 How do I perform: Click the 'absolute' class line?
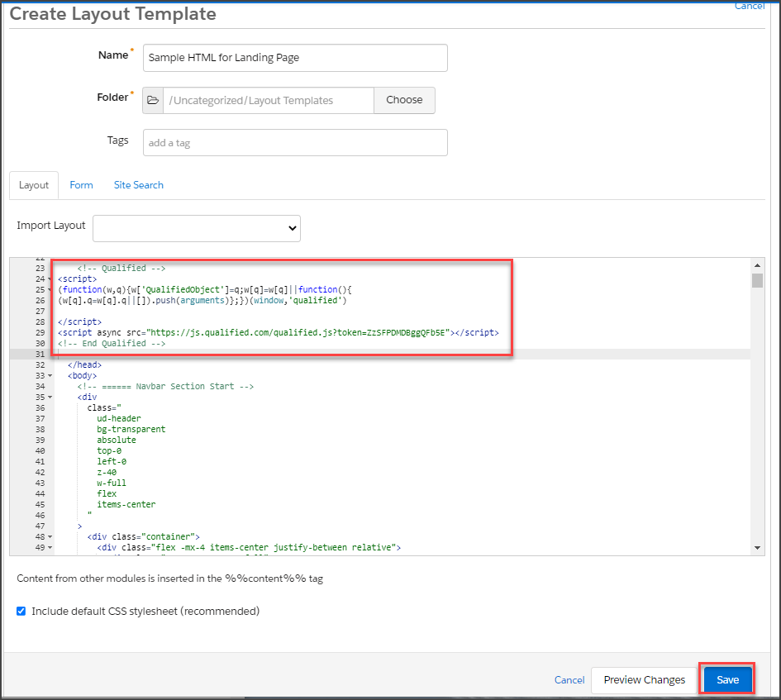pyautogui.click(x=116, y=440)
